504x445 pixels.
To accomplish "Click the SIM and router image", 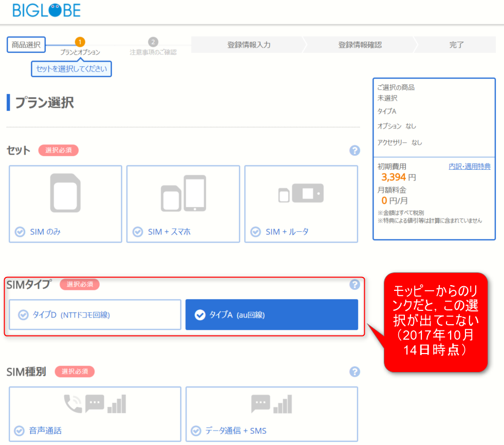I will (x=301, y=193).
